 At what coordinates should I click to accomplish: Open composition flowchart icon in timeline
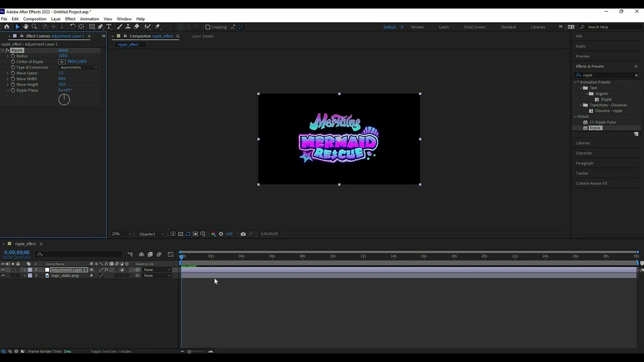(x=130, y=254)
